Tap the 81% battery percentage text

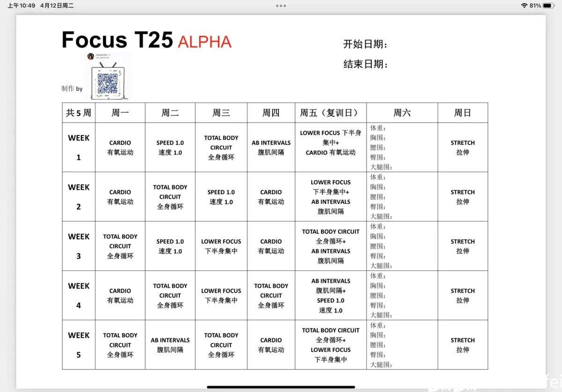535,6
